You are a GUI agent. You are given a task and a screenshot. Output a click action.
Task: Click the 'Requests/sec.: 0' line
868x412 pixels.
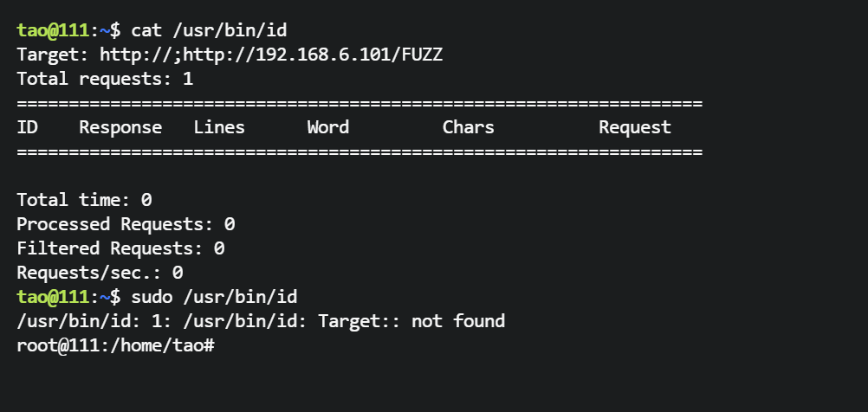click(x=100, y=273)
